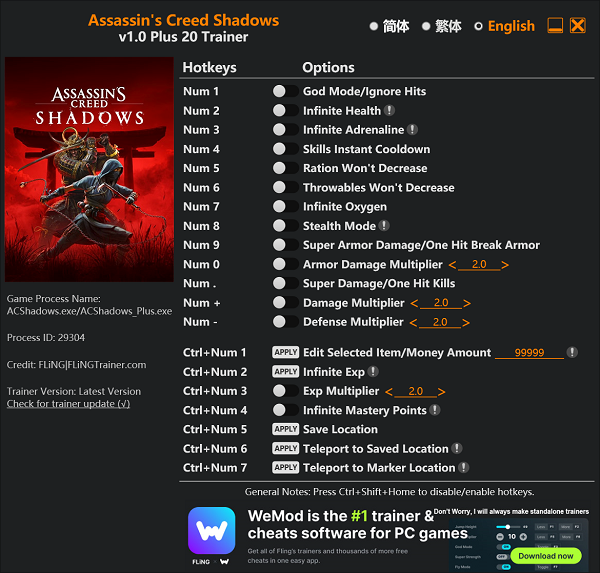The height and width of the screenshot is (573, 600).
Task: Click the money amount field showing 99999
Action: pos(528,353)
